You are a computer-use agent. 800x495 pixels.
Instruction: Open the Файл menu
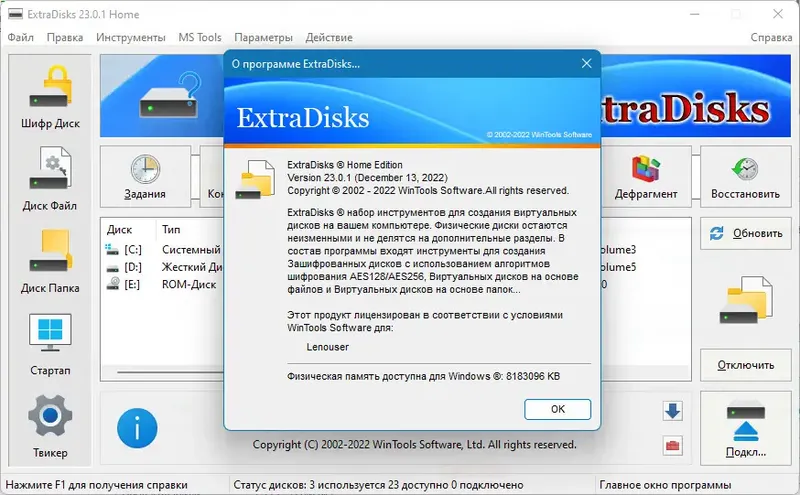pos(20,37)
